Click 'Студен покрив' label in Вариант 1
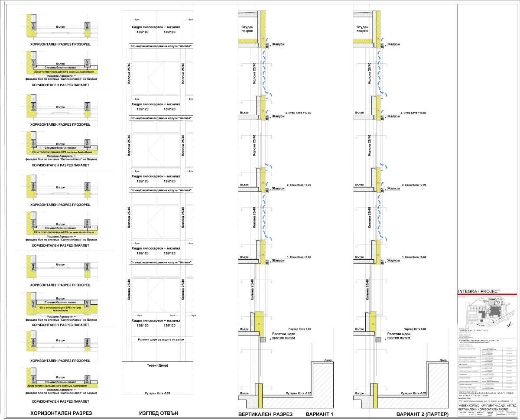520x420 pixels. click(250, 29)
